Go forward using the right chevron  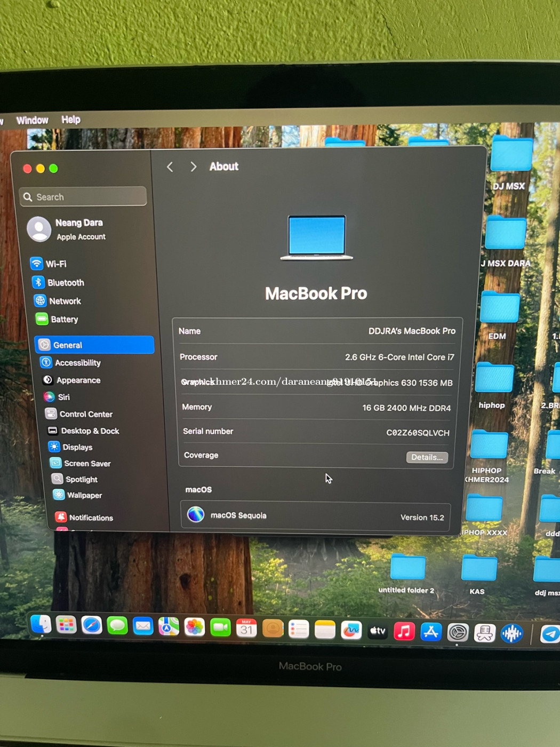click(193, 167)
